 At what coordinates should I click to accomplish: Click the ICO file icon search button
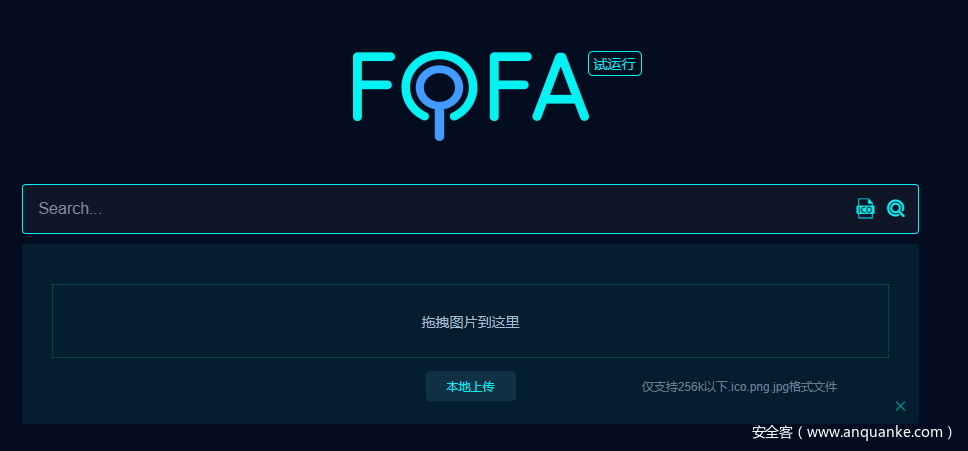865,208
